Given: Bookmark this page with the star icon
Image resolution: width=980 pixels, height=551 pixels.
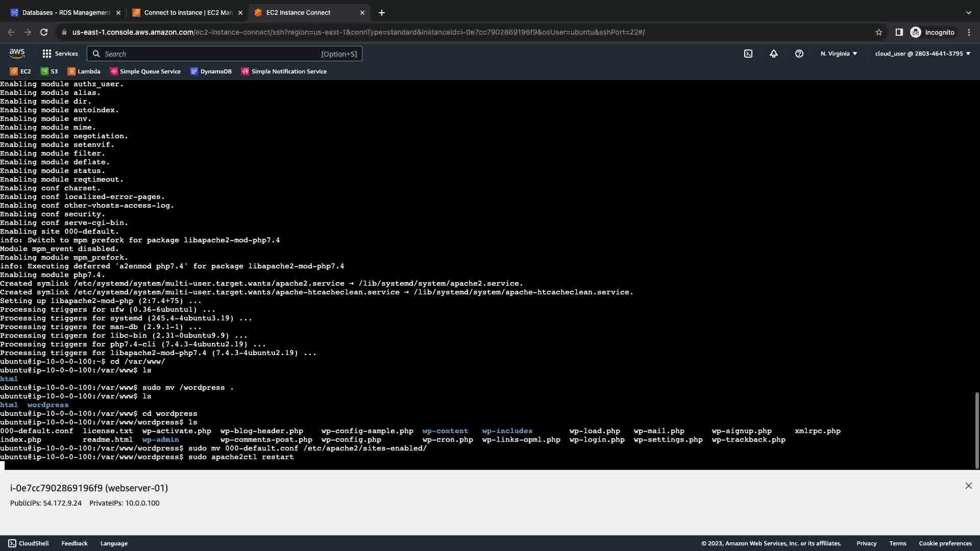Looking at the screenshot, I should [x=878, y=32].
